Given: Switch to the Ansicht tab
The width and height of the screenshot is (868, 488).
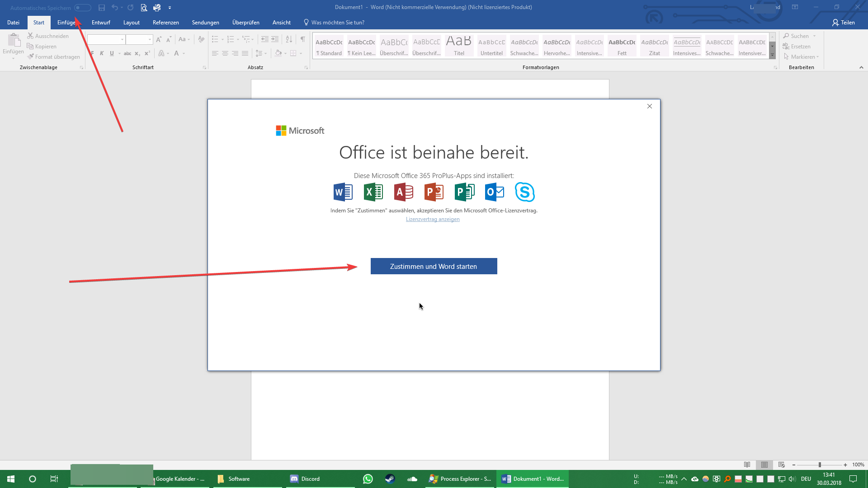Looking at the screenshot, I should 282,22.
